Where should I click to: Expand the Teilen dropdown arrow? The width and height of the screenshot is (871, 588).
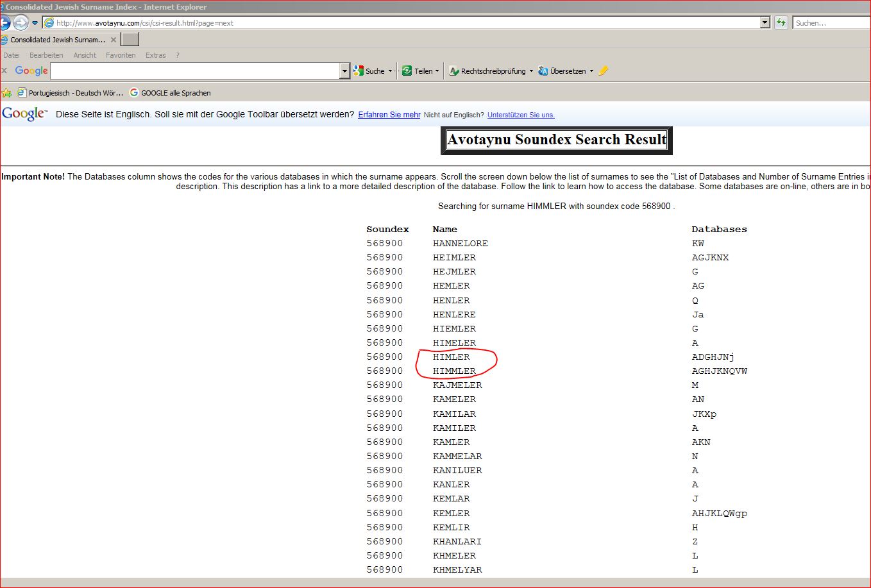437,71
